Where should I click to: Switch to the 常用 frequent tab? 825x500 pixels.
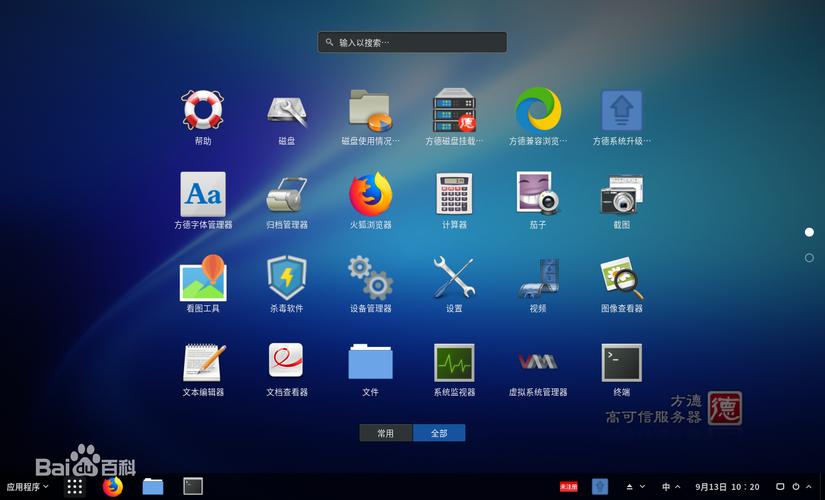coord(385,433)
